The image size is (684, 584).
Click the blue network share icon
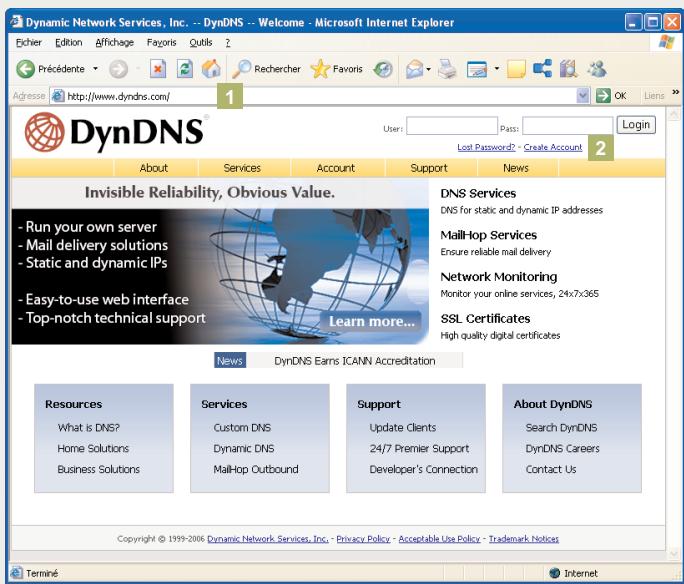[x=542, y=68]
